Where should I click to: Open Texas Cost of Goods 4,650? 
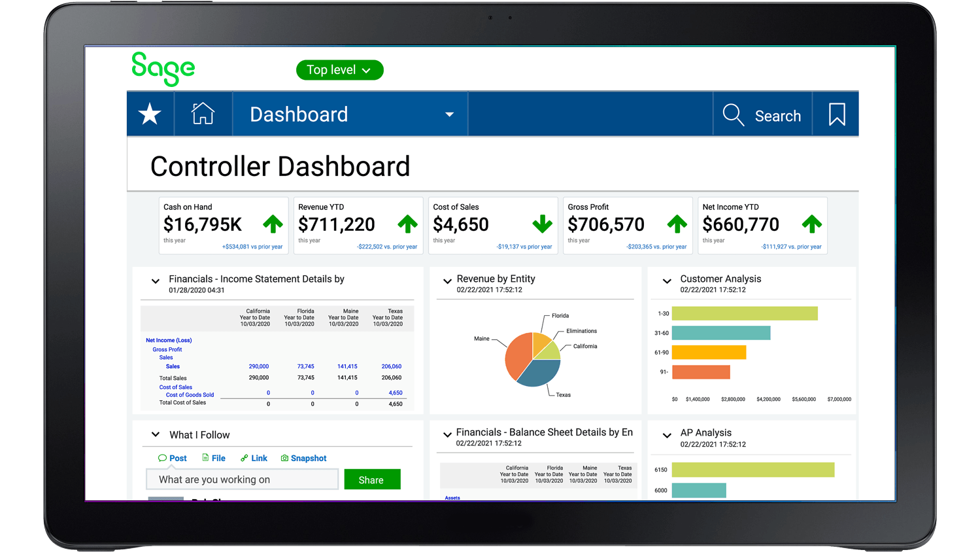pyautogui.click(x=396, y=393)
